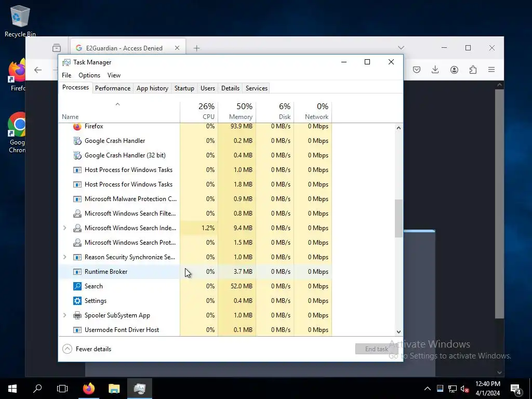Click the Search process magnifier icon
This screenshot has width=532, height=399.
tap(77, 286)
